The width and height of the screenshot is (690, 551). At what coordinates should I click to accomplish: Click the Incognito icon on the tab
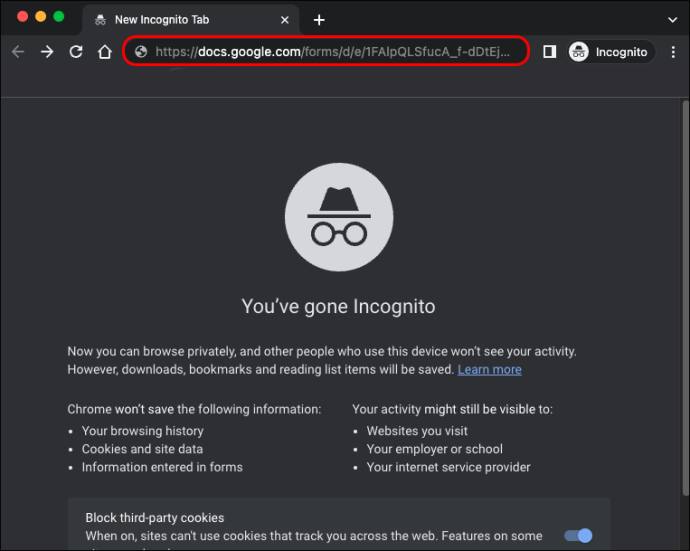[x=101, y=20]
